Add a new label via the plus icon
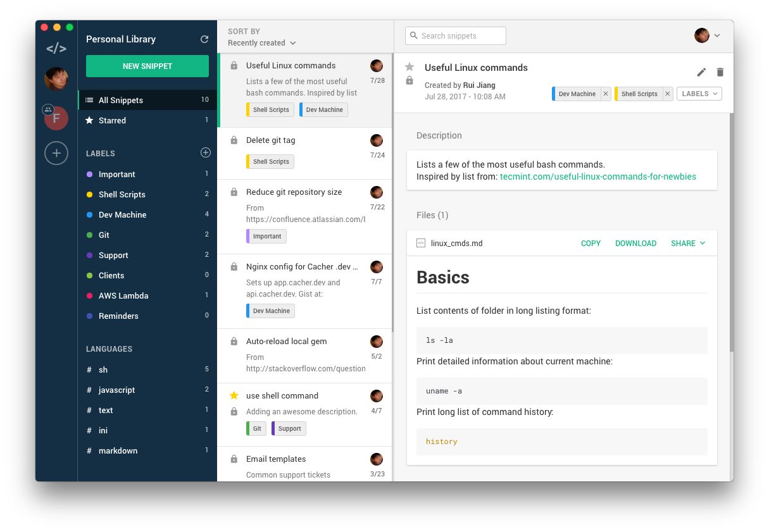This screenshot has height=532, width=769. coord(205,152)
